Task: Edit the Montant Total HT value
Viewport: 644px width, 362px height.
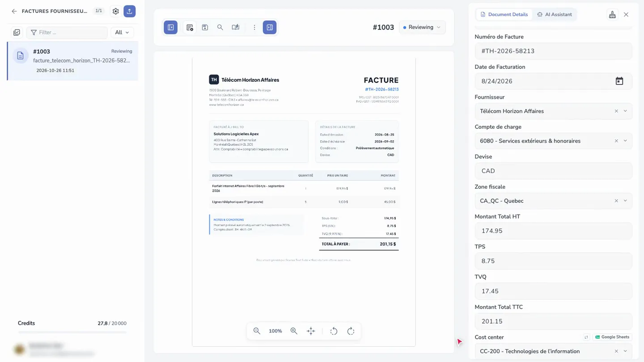Action: [553, 231]
